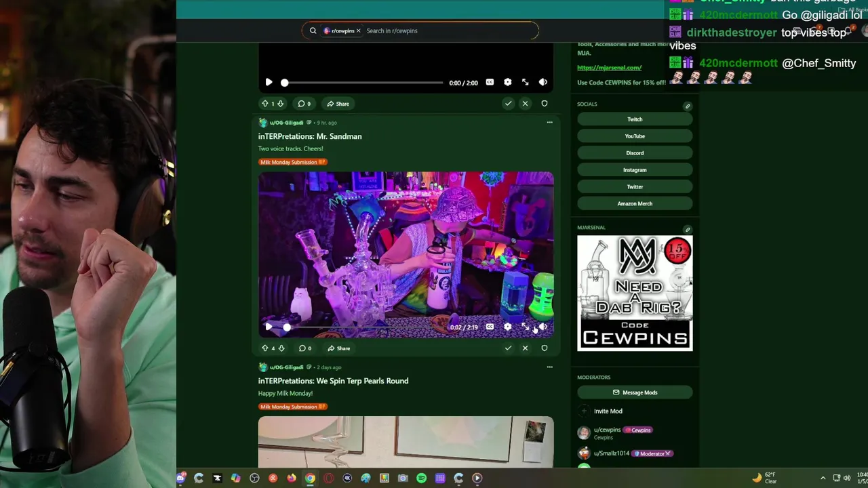Downvote the post with 1 vote

(280, 104)
